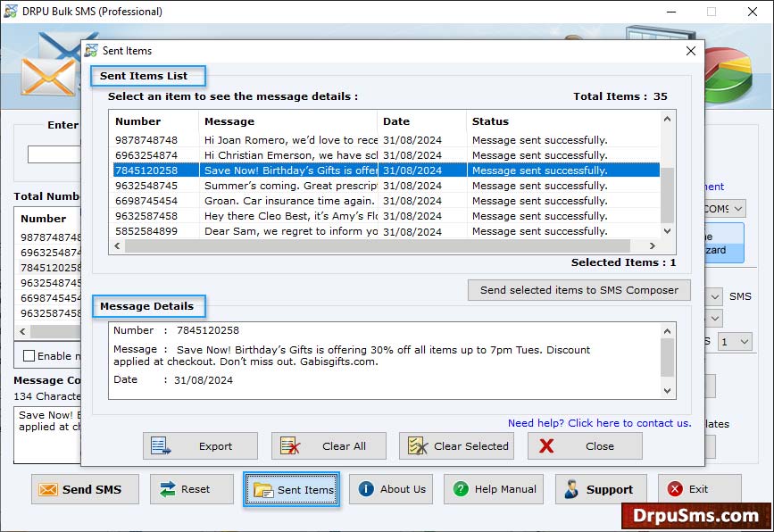Screen dimensions: 774x532
Task: Open the dropdown showing value 1
Action: pyautogui.click(x=735, y=342)
